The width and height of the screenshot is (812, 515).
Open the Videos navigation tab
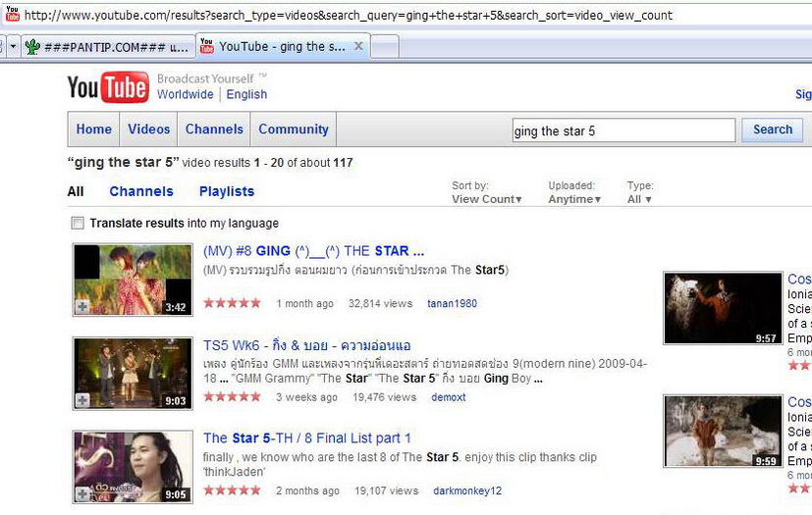pos(148,129)
